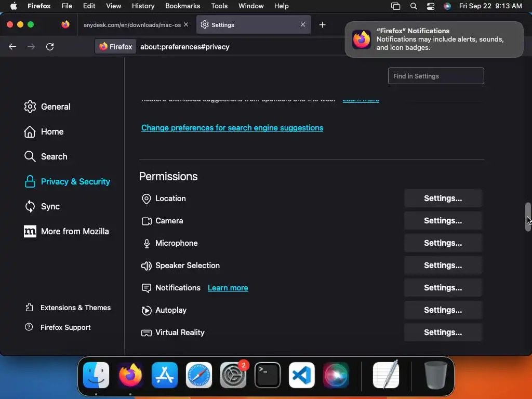Click the Home house icon in sidebar
Screen dimensions: 532x399
[x=30, y=131]
